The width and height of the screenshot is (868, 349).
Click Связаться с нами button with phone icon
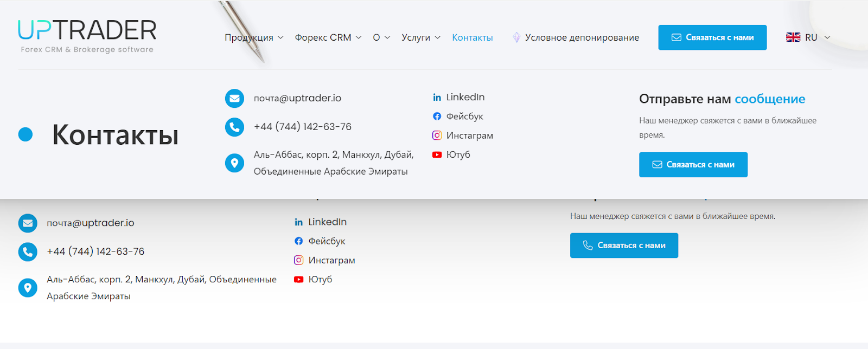click(x=624, y=245)
